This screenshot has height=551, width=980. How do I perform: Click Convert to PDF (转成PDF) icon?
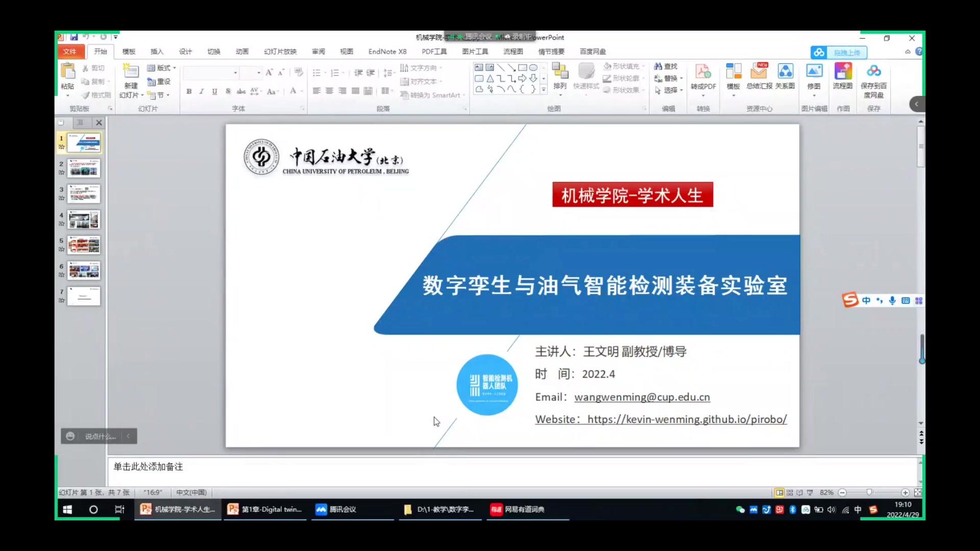[703, 71]
